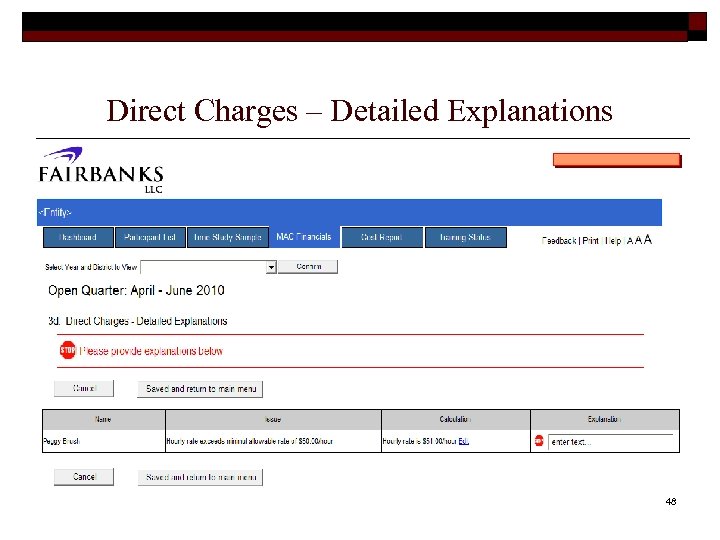Click the Select Year and District combo box
The width and height of the screenshot is (720, 540).
click(x=208, y=267)
